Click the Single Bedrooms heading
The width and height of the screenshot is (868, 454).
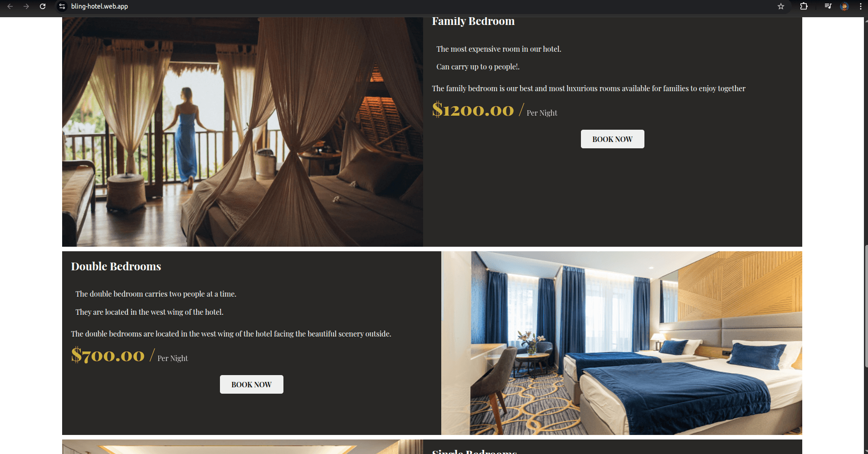(474, 452)
